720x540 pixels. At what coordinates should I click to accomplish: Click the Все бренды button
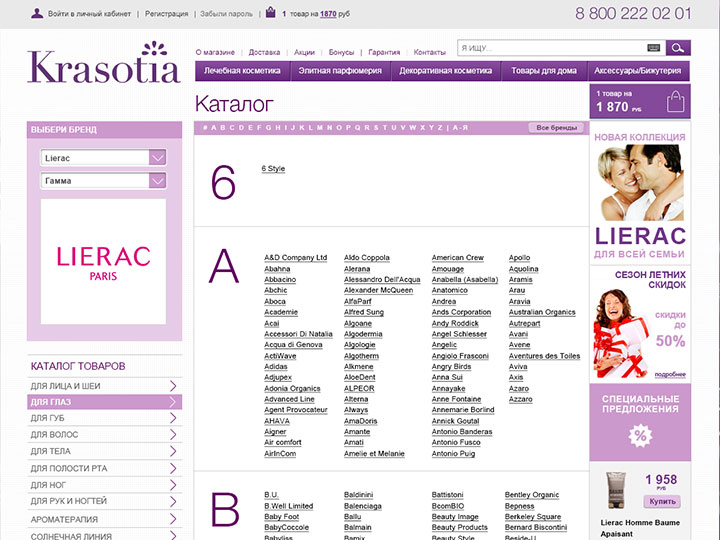coord(557,128)
